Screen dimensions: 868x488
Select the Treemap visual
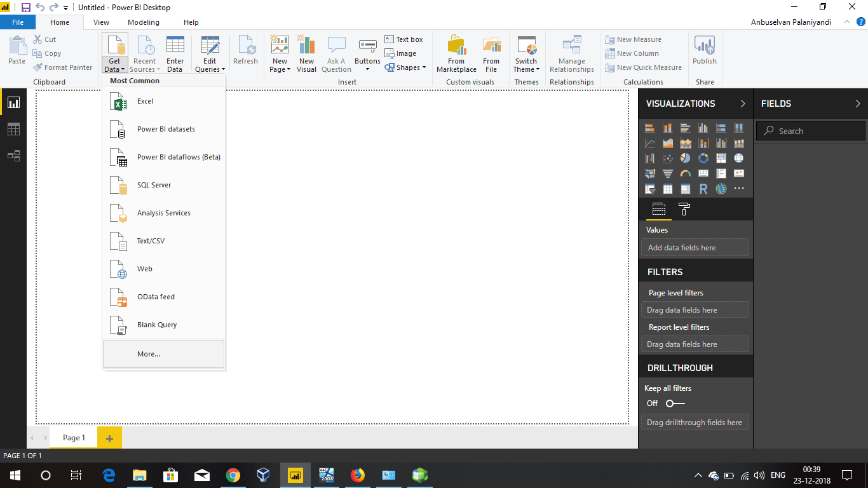[721, 158]
